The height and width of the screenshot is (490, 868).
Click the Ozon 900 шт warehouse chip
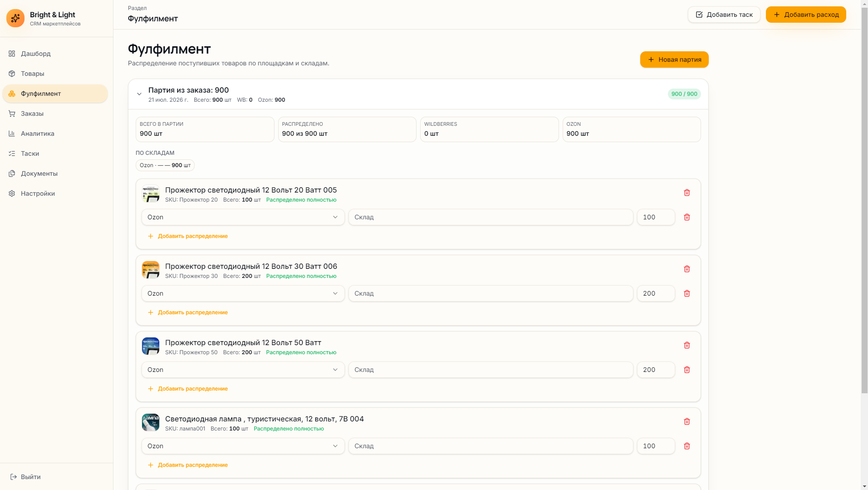pyautogui.click(x=165, y=165)
